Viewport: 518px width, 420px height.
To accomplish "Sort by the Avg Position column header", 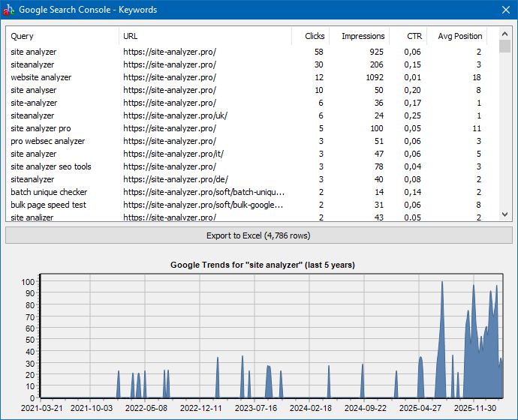I will [457, 36].
